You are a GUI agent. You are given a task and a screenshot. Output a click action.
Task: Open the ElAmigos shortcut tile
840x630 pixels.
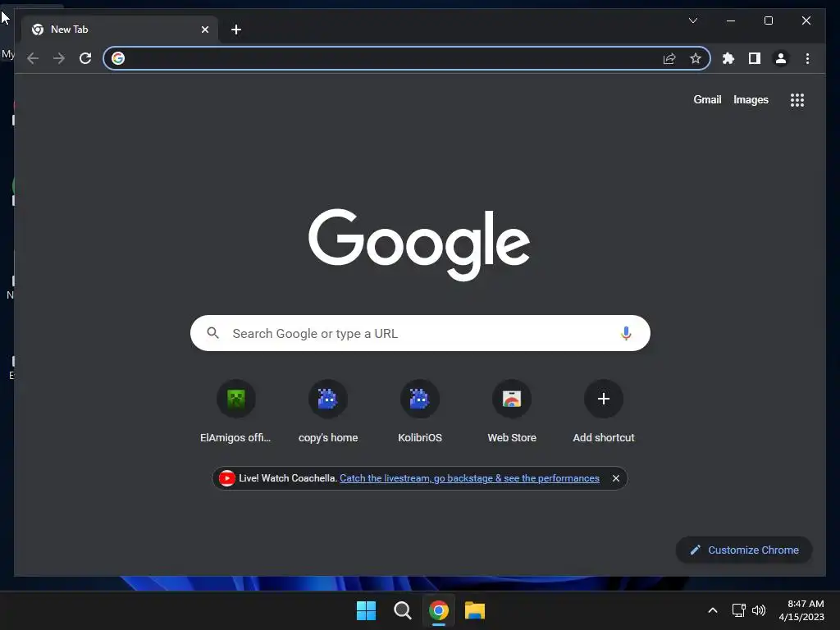pos(235,411)
